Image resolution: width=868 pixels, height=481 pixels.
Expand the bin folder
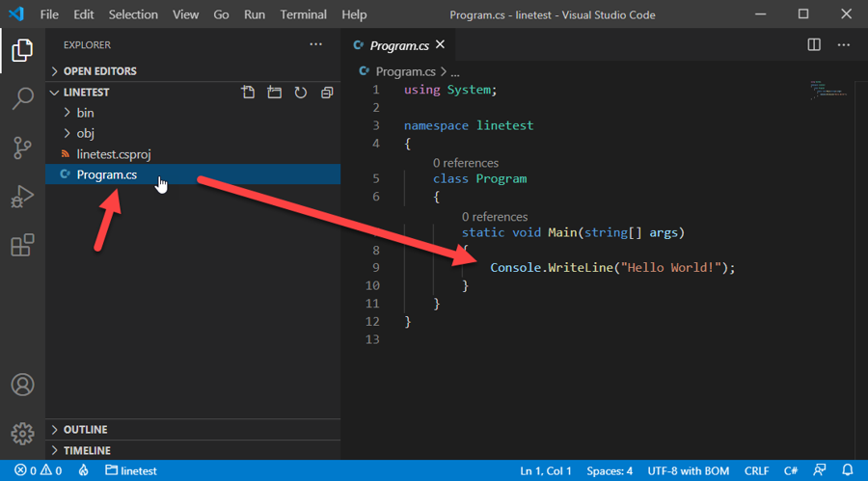tap(85, 113)
